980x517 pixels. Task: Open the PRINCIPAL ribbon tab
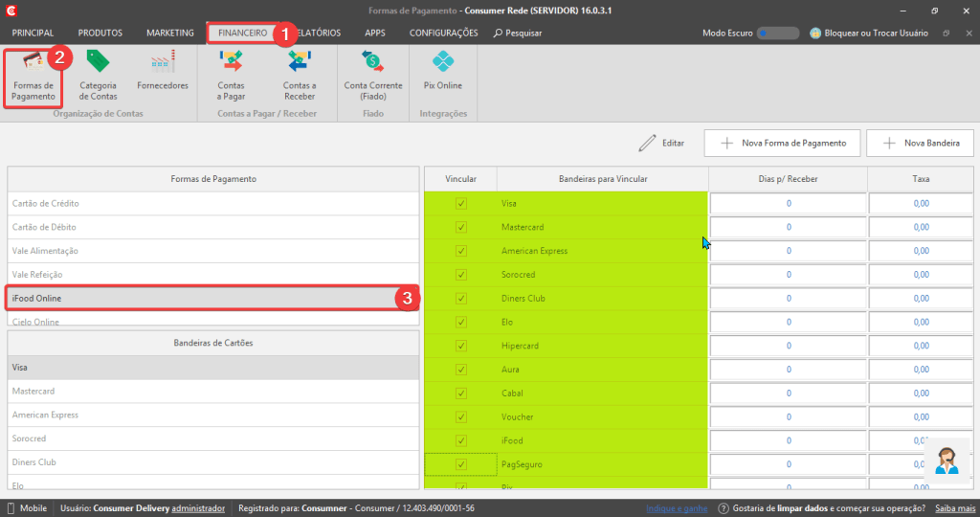tap(33, 34)
